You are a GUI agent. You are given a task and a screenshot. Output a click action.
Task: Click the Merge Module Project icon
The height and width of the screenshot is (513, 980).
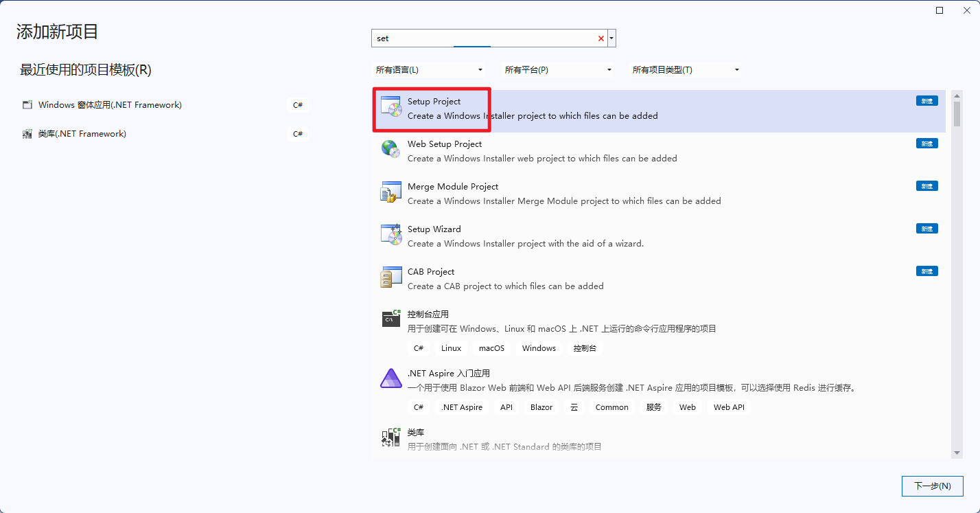point(390,192)
